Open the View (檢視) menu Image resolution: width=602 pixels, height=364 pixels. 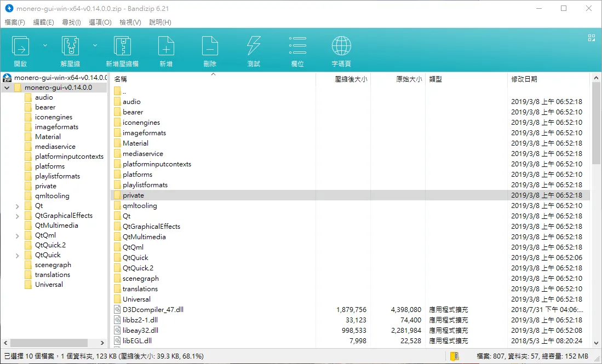tap(130, 22)
